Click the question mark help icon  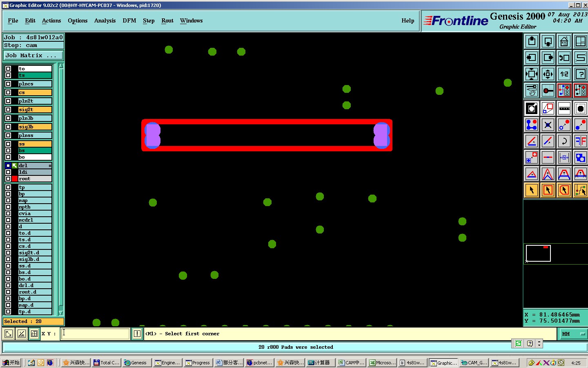click(x=580, y=74)
